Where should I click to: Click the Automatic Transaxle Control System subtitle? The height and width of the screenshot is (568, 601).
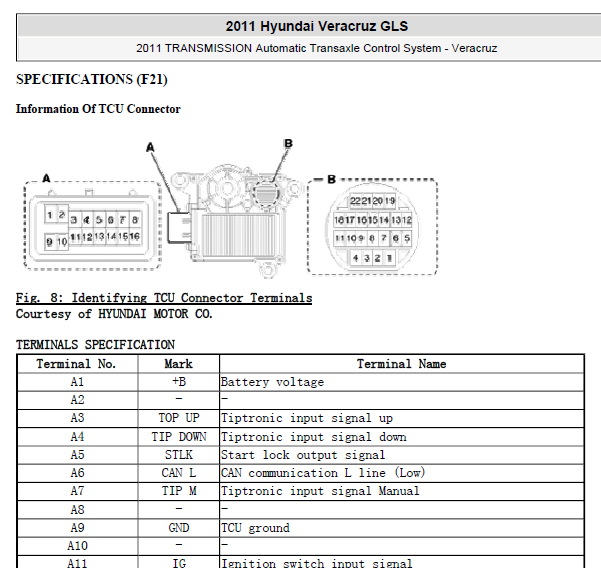coord(316,48)
